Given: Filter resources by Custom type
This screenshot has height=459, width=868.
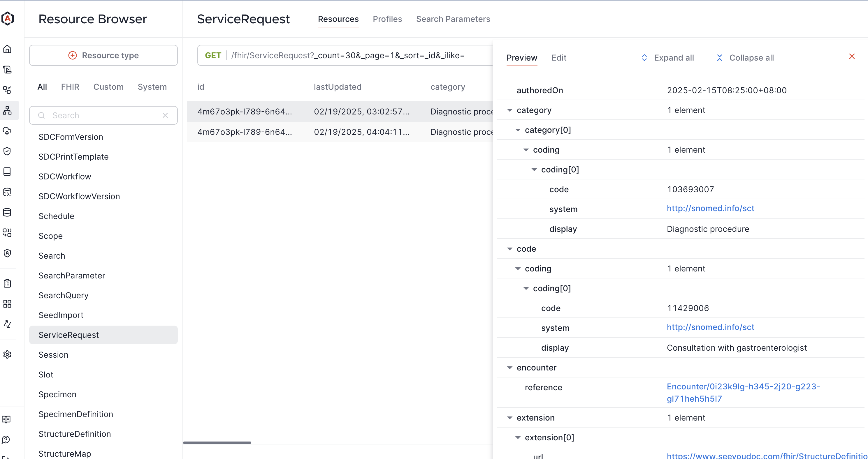Looking at the screenshot, I should [x=108, y=87].
